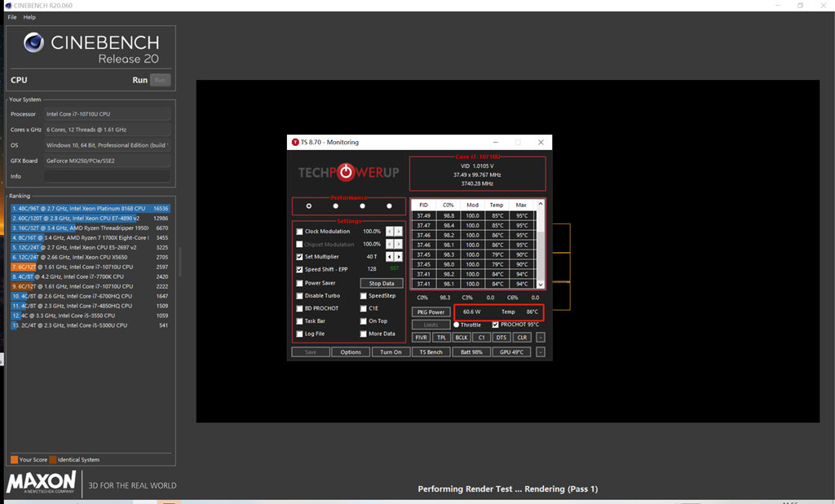The width and height of the screenshot is (835, 504).
Task: Click the PKG Power button
Action: point(431,312)
